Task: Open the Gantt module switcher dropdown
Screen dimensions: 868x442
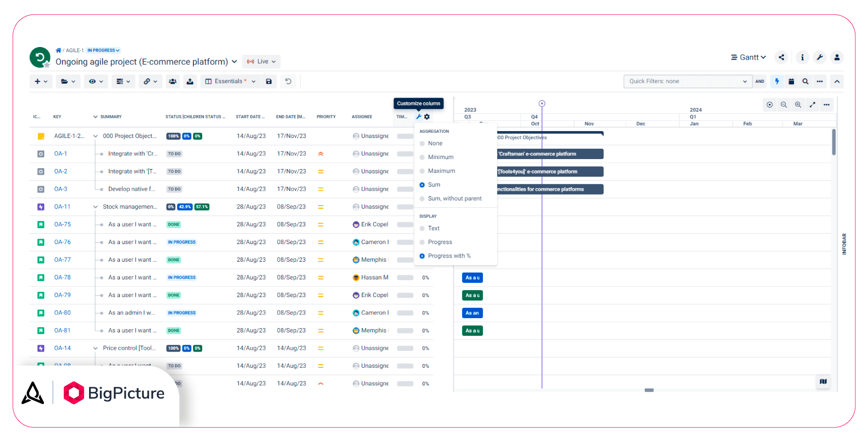Action: click(748, 57)
